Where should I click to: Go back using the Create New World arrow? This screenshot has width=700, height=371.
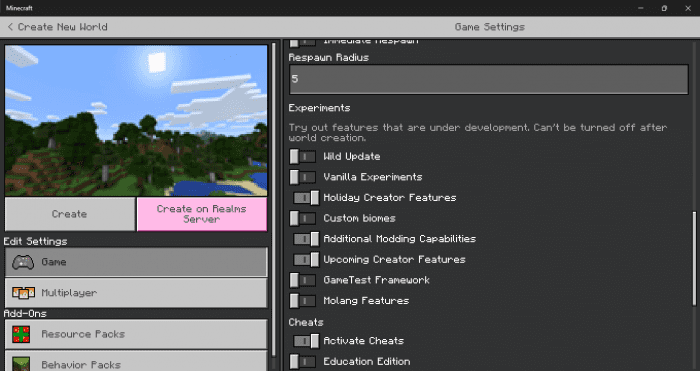pyautogui.click(x=10, y=27)
